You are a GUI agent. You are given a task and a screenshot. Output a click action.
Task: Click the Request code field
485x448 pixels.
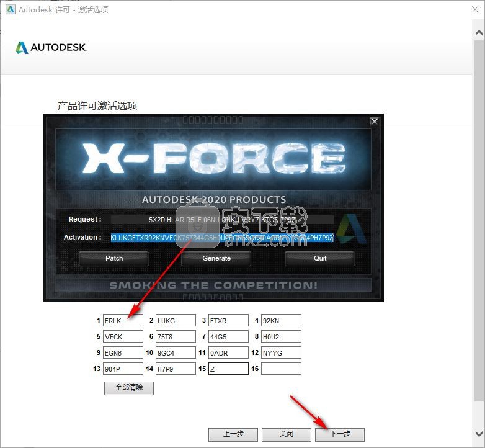[x=223, y=220]
